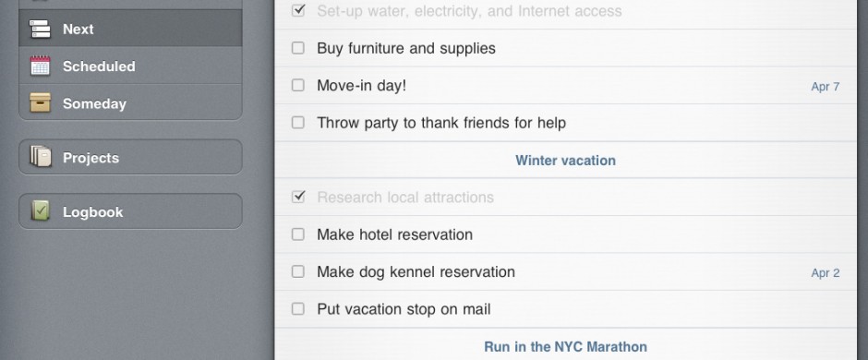Select the Scheduled sidebar item
This screenshot has height=360, width=868.
coord(130,66)
